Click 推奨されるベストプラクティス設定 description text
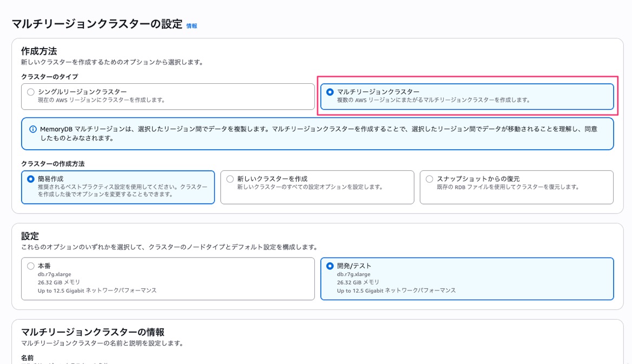The image size is (632, 364). (122, 191)
